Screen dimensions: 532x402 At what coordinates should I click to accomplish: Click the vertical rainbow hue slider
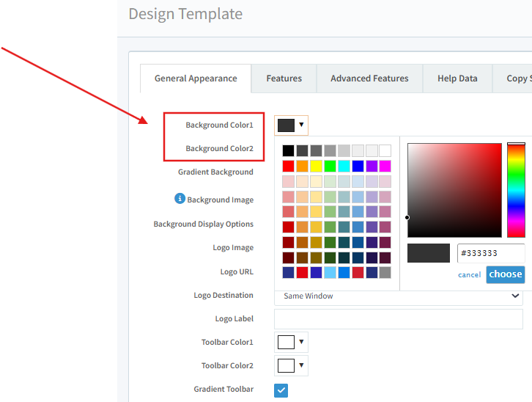516,190
